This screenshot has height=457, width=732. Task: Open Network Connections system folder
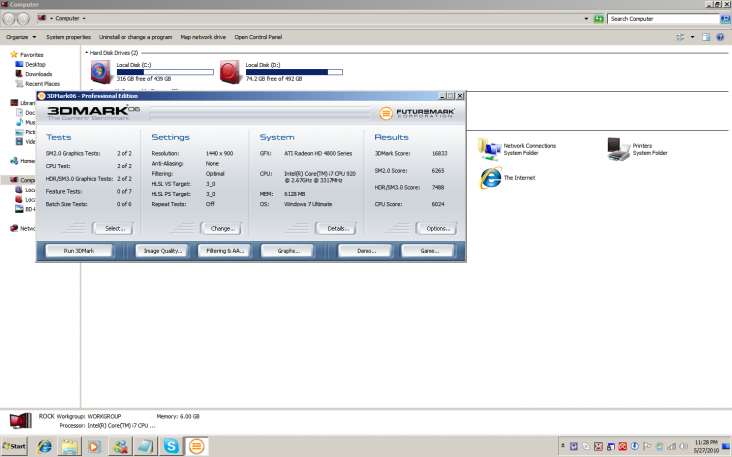point(489,149)
